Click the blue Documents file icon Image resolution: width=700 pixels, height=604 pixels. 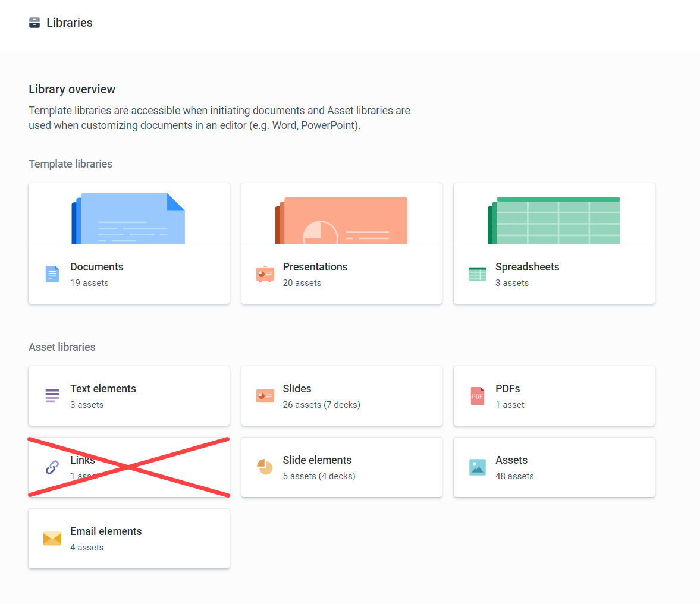click(x=52, y=274)
